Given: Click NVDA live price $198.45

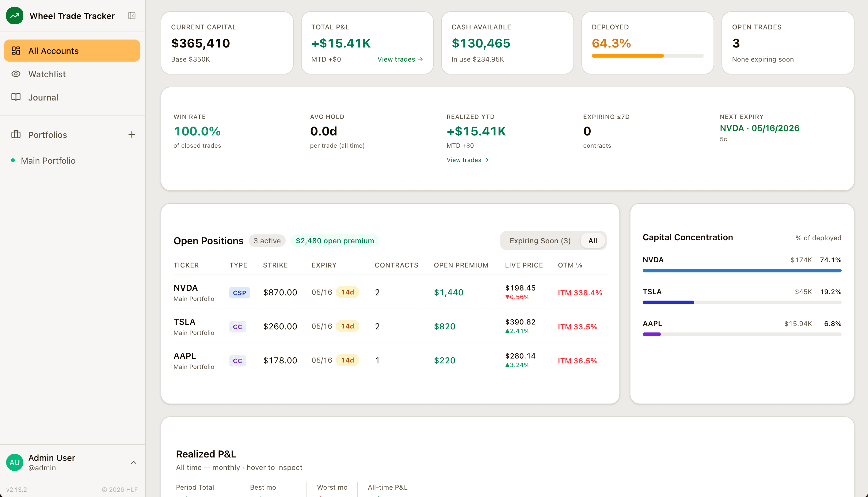Looking at the screenshot, I should [520, 288].
